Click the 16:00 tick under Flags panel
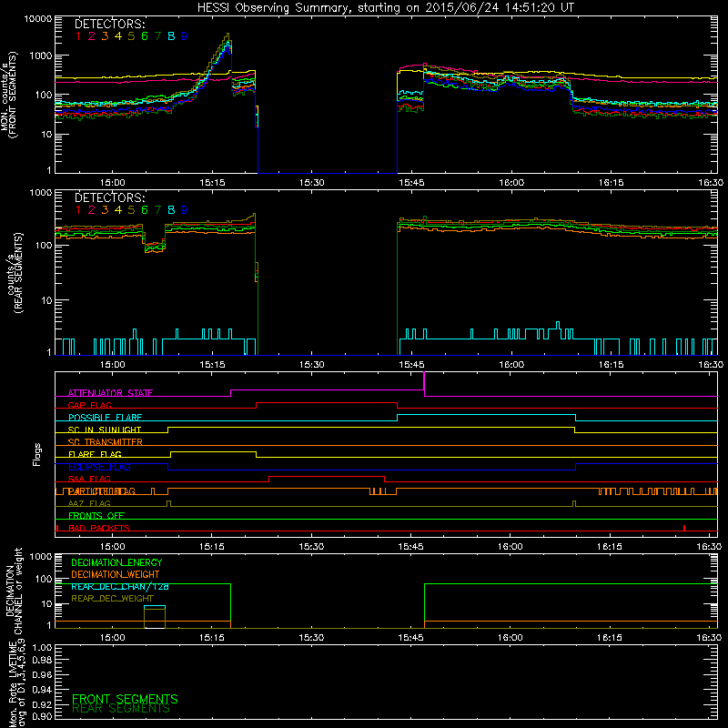Screen dimensions: 728x728 point(511,547)
